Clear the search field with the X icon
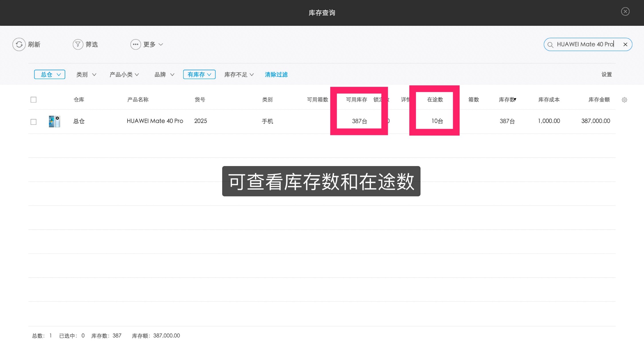The height and width of the screenshot is (345, 644). click(x=625, y=44)
